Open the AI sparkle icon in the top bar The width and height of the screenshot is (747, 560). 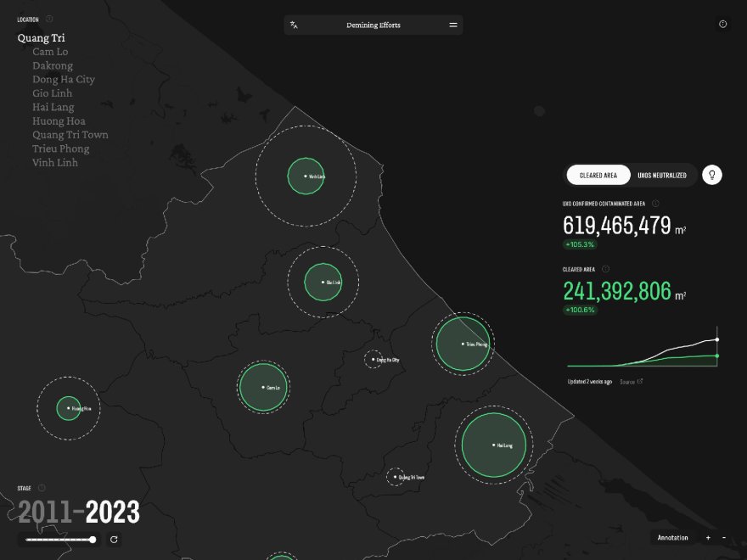click(x=293, y=25)
